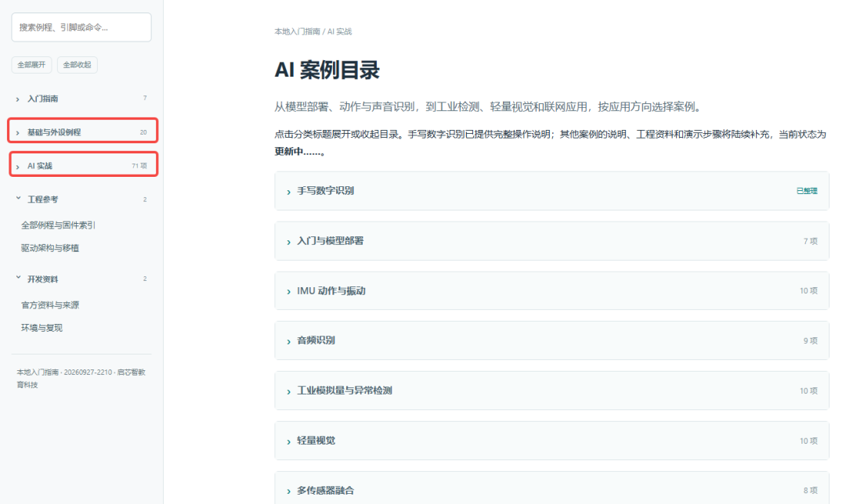Click 本地入门指南 in the breadcrumb
This screenshot has width=846, height=504.
coord(298,32)
